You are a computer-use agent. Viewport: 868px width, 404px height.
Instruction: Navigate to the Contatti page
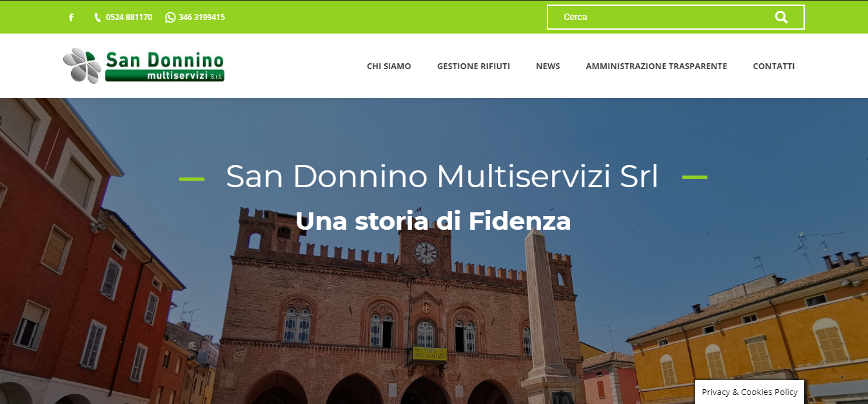click(x=774, y=66)
